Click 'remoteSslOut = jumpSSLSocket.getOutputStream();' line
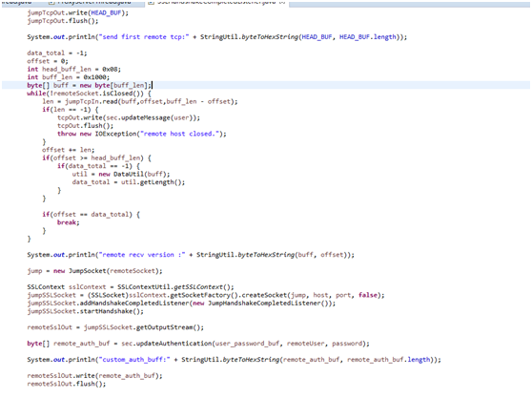The image size is (532, 398). [115, 327]
